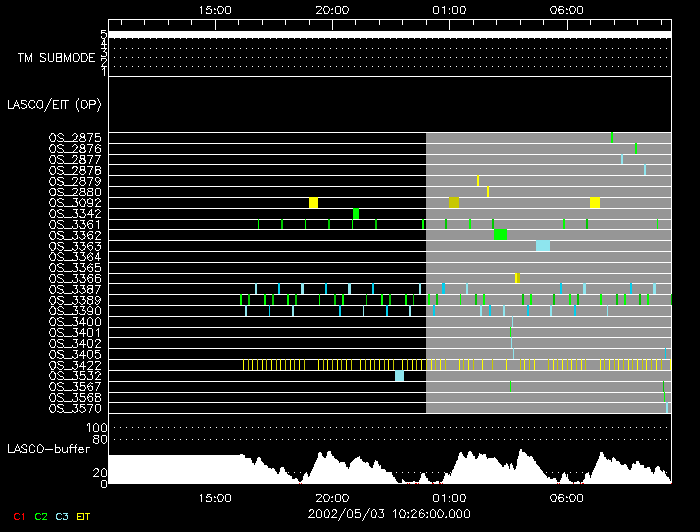Viewport: 700px width, 532px height.
Task: Pick the yellow marker on the OS_3366 row
Action: point(517,278)
